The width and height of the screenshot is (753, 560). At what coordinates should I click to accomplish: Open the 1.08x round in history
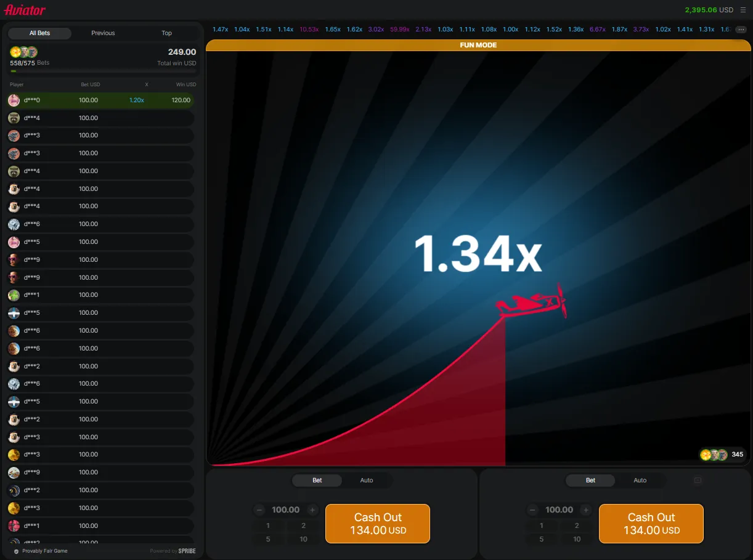(489, 30)
